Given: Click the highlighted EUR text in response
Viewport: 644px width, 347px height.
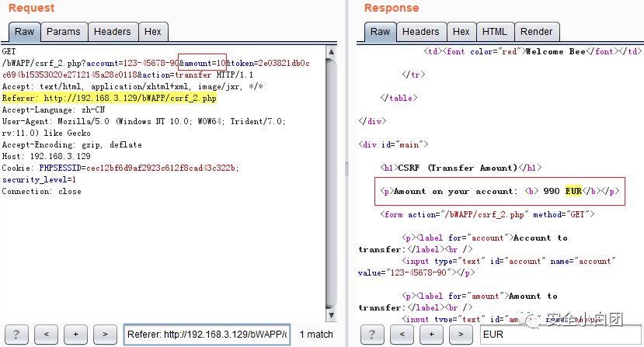Looking at the screenshot, I should (x=573, y=191).
